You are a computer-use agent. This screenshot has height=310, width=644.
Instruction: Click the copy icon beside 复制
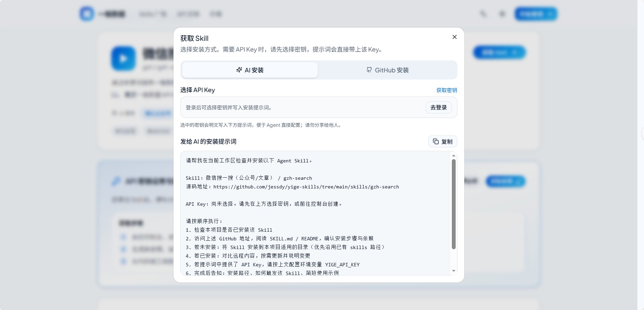coord(436,141)
